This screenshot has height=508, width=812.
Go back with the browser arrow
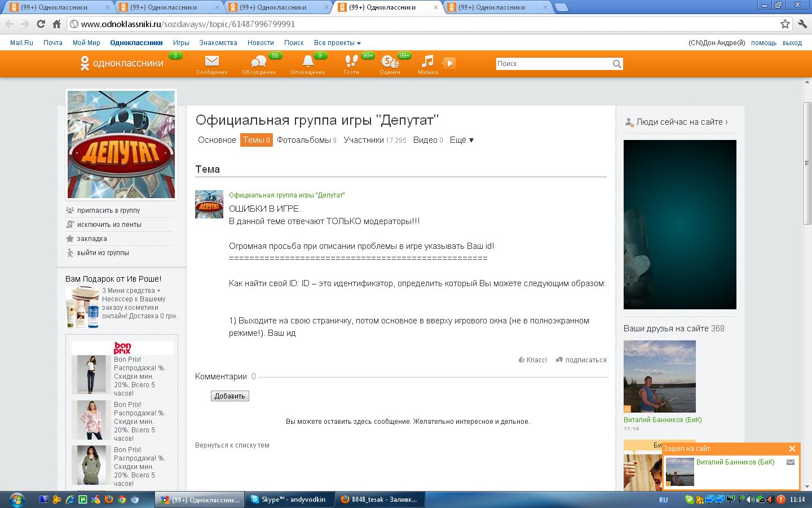9,24
